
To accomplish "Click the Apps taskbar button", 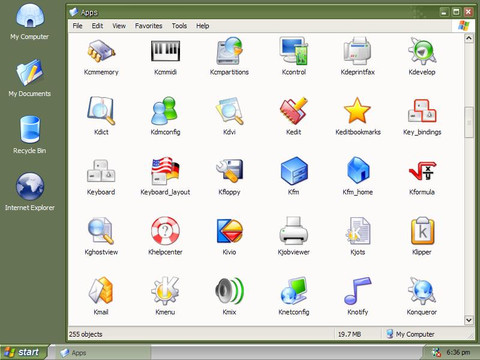I will 100,353.
